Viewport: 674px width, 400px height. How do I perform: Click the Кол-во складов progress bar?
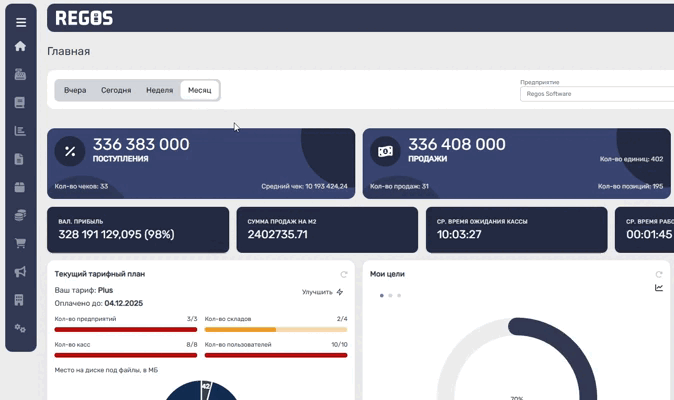tap(275, 329)
